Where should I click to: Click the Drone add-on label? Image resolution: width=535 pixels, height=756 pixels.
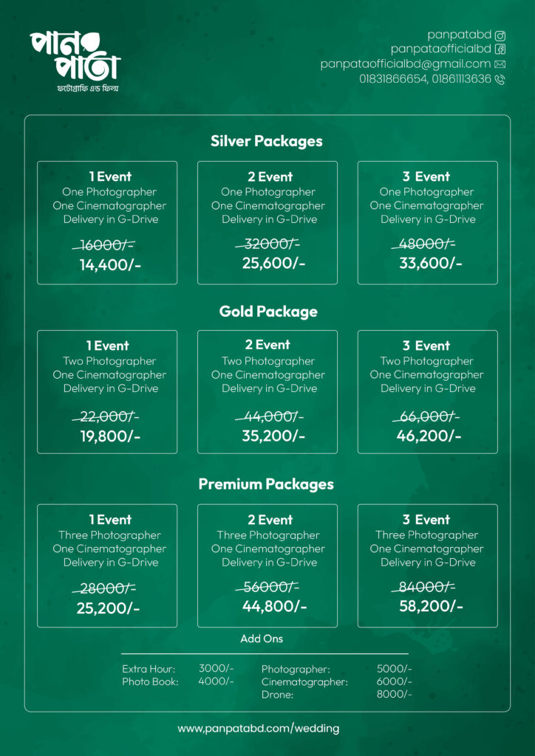277,695
